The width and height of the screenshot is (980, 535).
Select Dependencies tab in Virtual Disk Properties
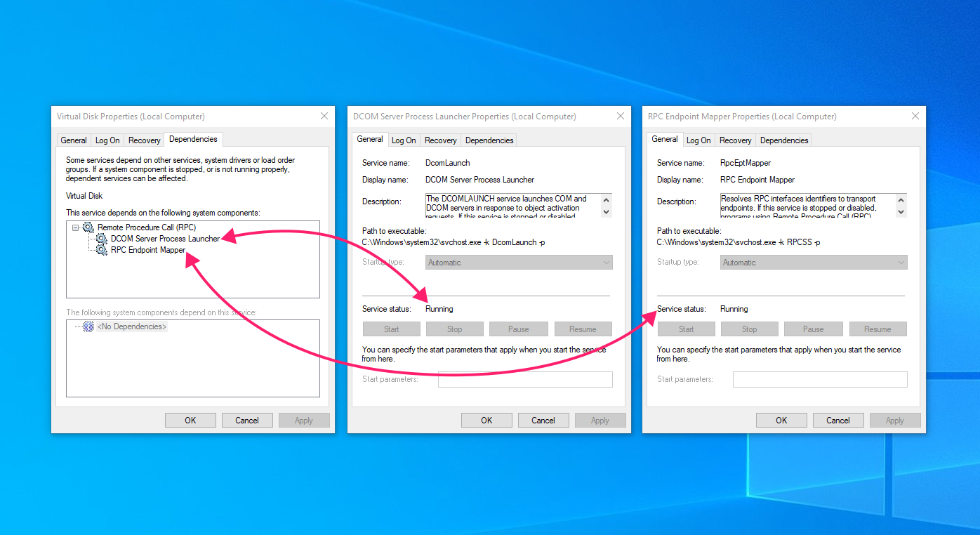[x=193, y=139]
